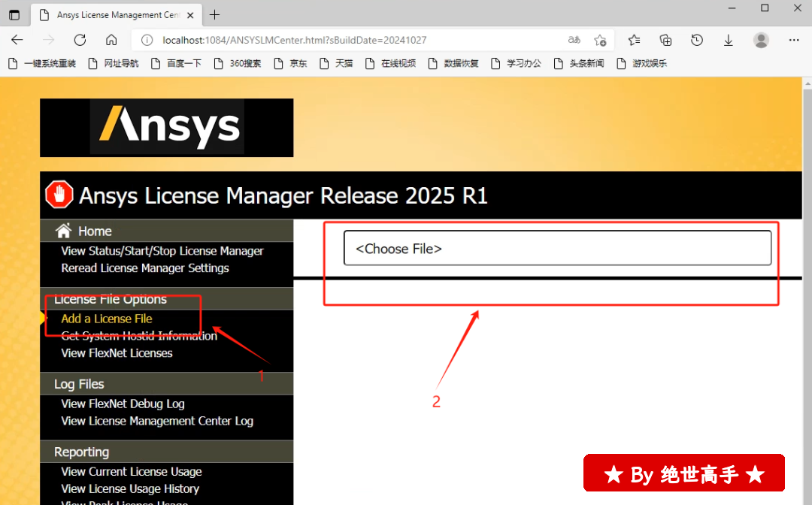Add page to favorites star icon

click(x=600, y=40)
